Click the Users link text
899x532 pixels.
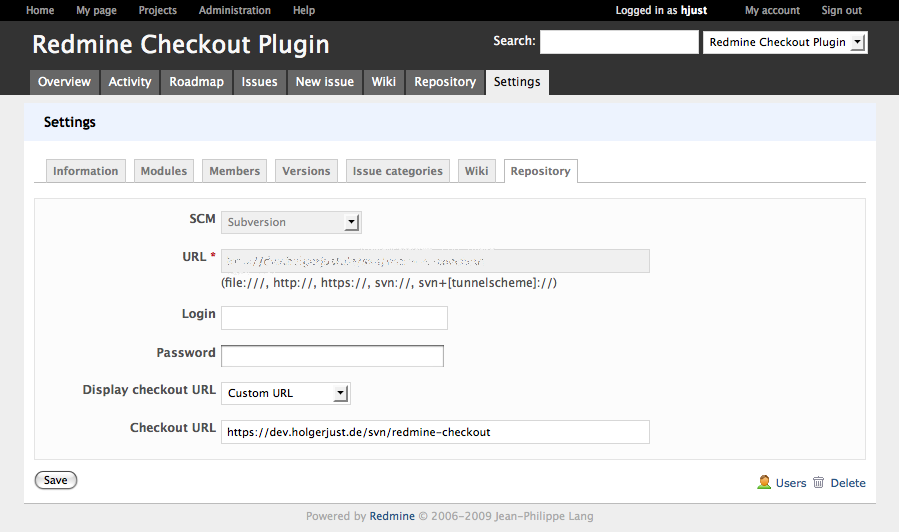[791, 483]
